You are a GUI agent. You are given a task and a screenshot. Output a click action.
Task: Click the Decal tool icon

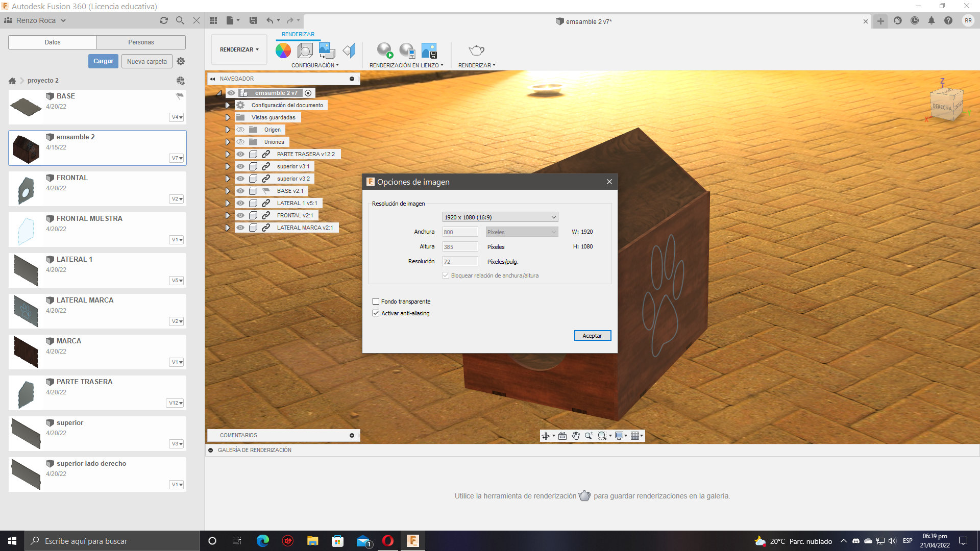pos(327,51)
